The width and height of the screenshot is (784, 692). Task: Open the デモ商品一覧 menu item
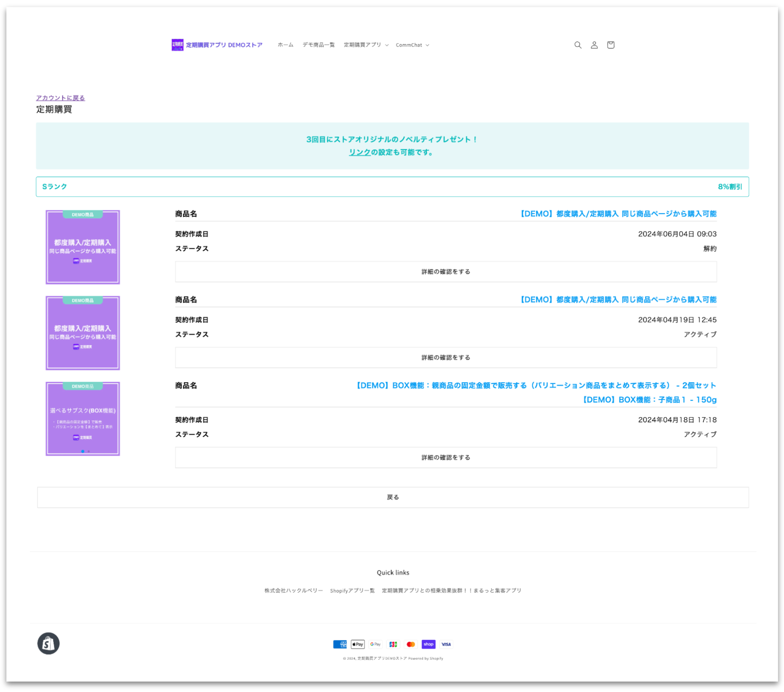[318, 45]
